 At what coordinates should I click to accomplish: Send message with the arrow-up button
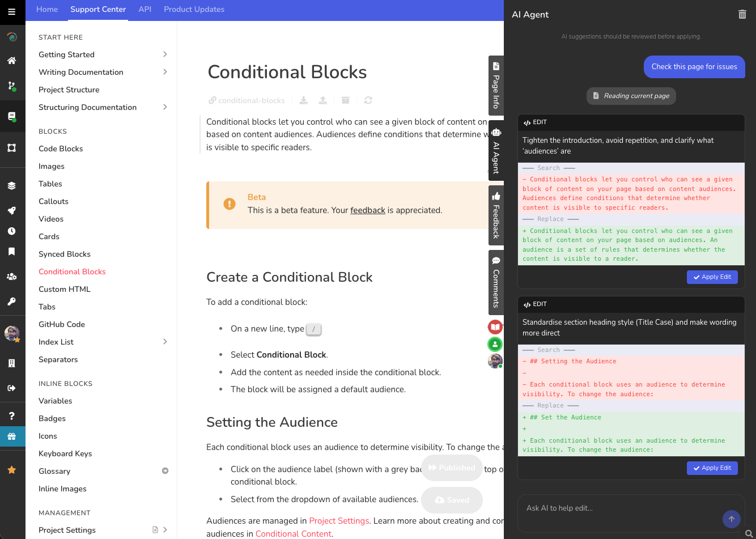(731, 519)
